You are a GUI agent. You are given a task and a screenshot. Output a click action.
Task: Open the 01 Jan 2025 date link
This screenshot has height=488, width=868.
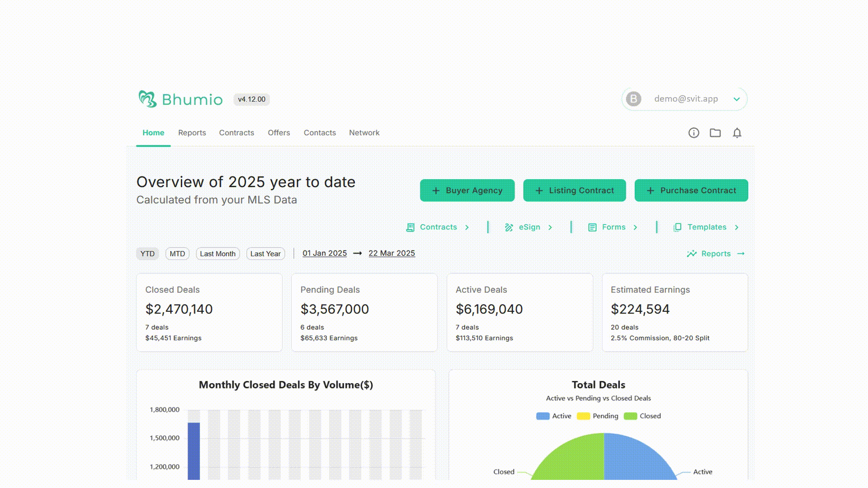tap(324, 253)
